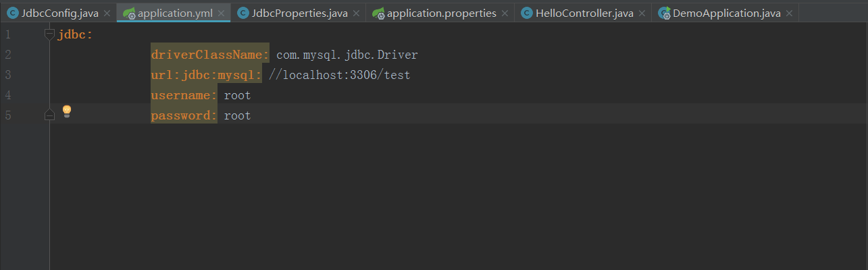This screenshot has width=868, height=270.
Task: Collapse the jdbc block fold marker on line 1
Action: (x=49, y=34)
